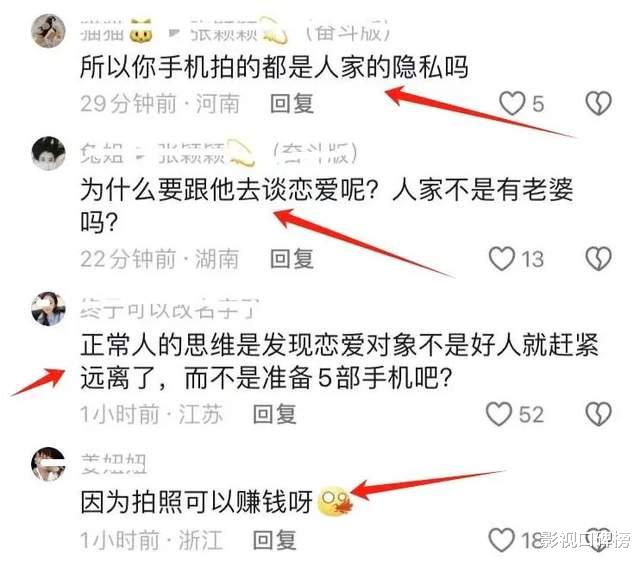Reply to the 江苏 comment via 回复
The width and height of the screenshot is (640, 561).
(x=274, y=414)
